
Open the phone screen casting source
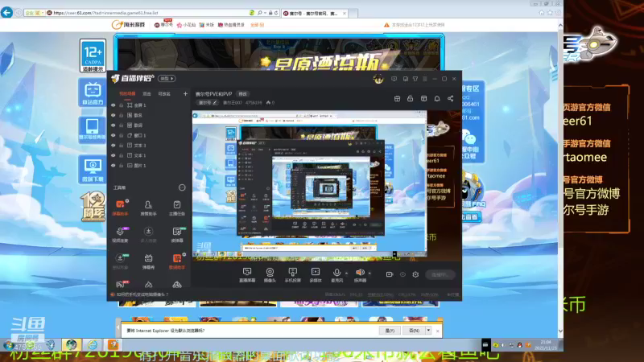(x=292, y=274)
